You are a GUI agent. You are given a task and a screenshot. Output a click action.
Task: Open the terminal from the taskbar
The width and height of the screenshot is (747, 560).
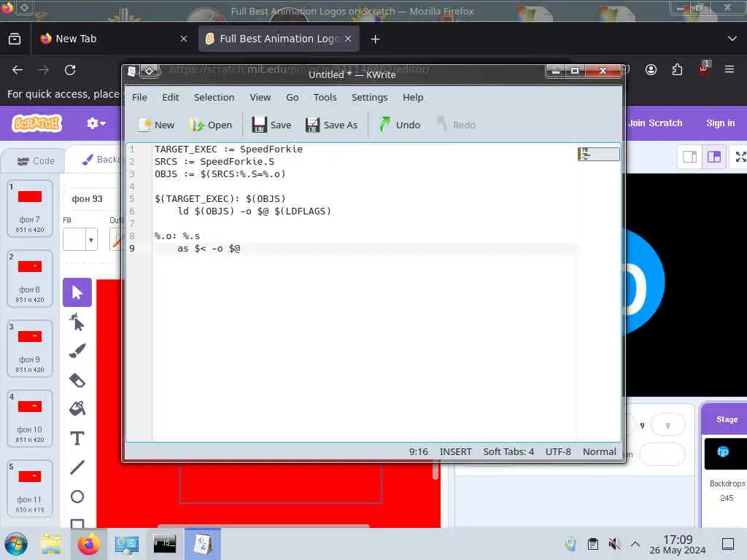[x=164, y=544]
